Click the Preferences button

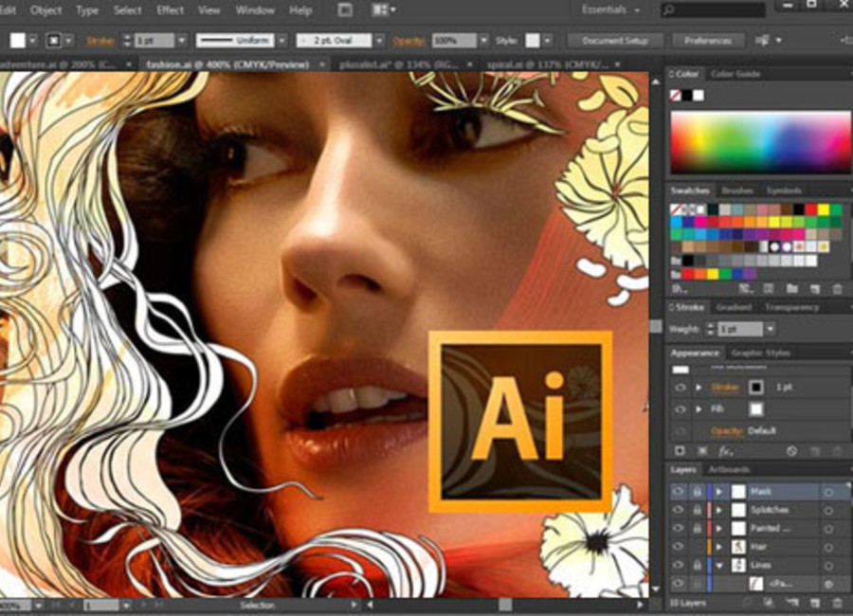pyautogui.click(x=708, y=40)
